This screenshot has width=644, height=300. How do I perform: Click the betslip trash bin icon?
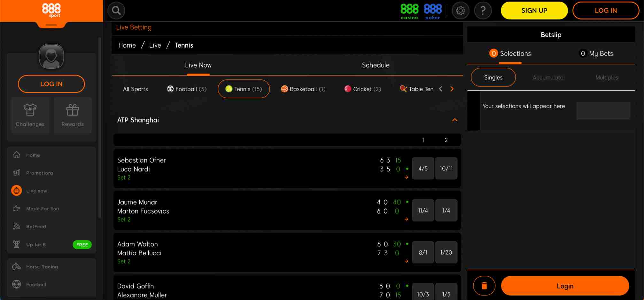tap(484, 286)
